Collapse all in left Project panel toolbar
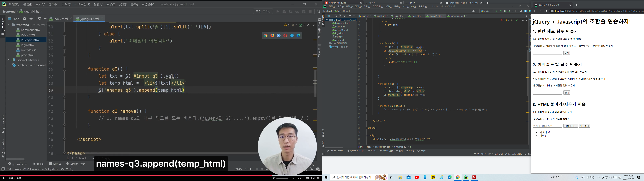The height and width of the screenshot is (181, 644). 31,18
